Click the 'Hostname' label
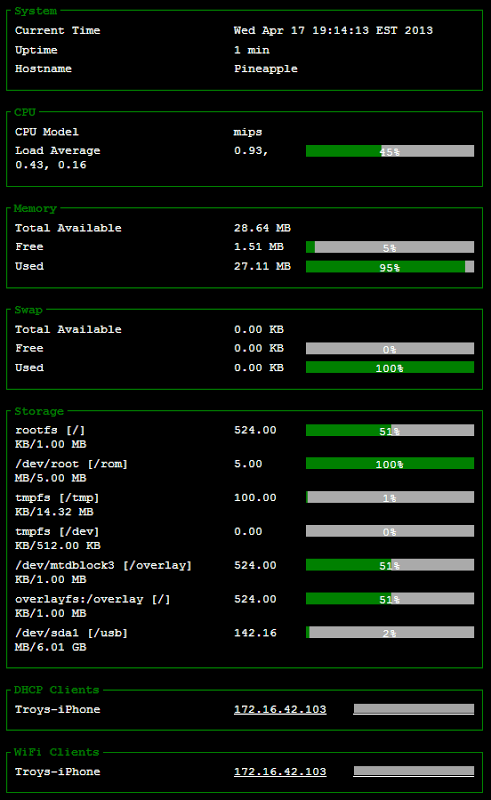491x800 pixels. point(43,69)
